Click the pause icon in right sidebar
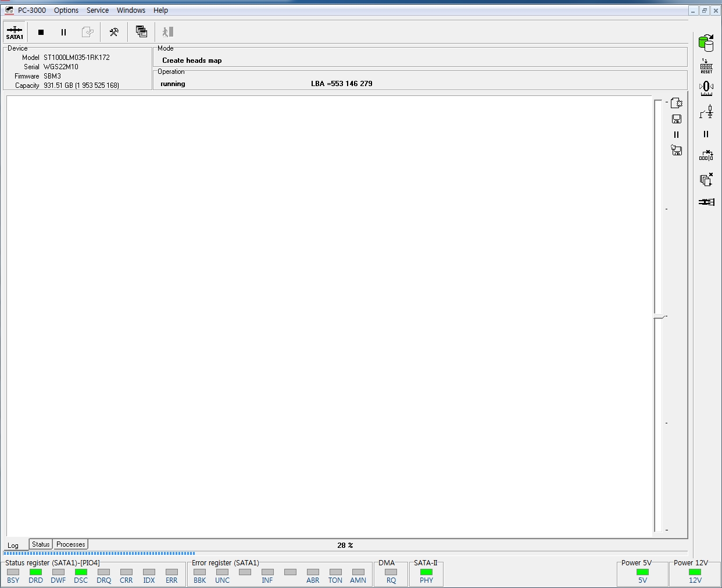This screenshot has width=722, height=588. pyautogui.click(x=706, y=134)
